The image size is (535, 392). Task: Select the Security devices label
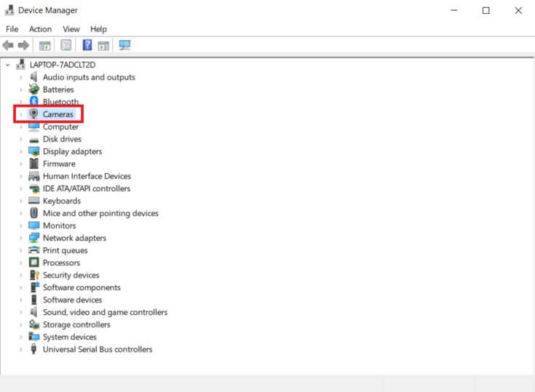click(71, 275)
